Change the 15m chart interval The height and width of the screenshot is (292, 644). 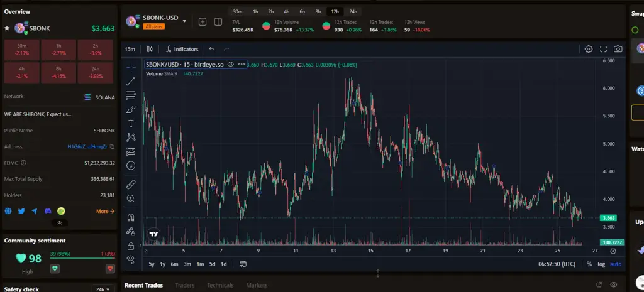coord(130,49)
